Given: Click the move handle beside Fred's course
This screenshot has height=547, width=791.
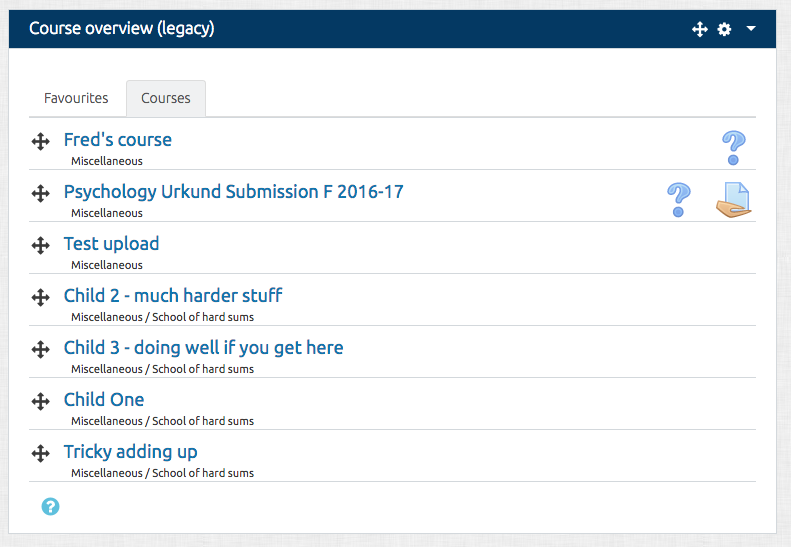Looking at the screenshot, I should (40, 141).
